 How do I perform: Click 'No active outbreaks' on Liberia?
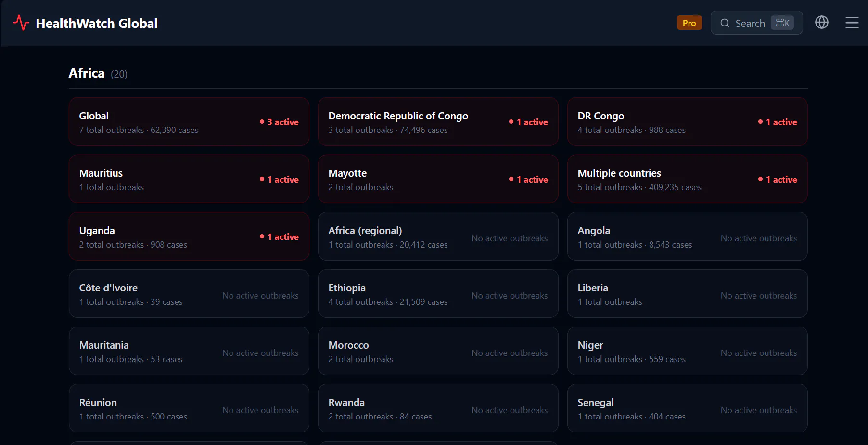pos(759,296)
